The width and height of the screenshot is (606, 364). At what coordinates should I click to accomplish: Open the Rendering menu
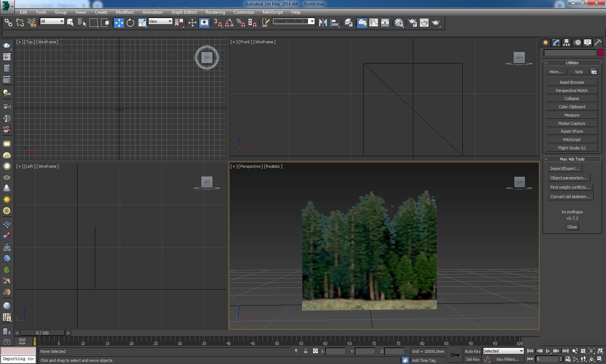click(x=215, y=12)
